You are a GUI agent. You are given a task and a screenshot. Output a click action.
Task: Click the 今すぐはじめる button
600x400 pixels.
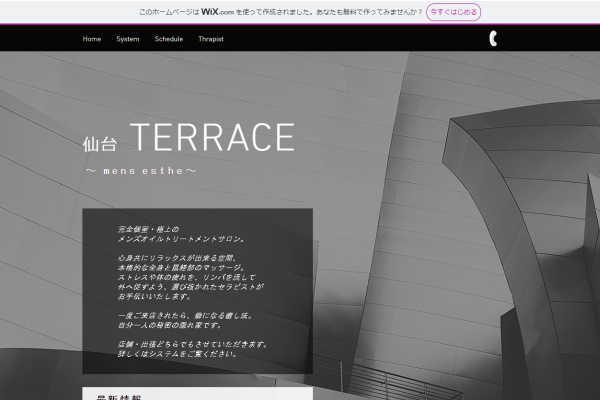point(453,12)
